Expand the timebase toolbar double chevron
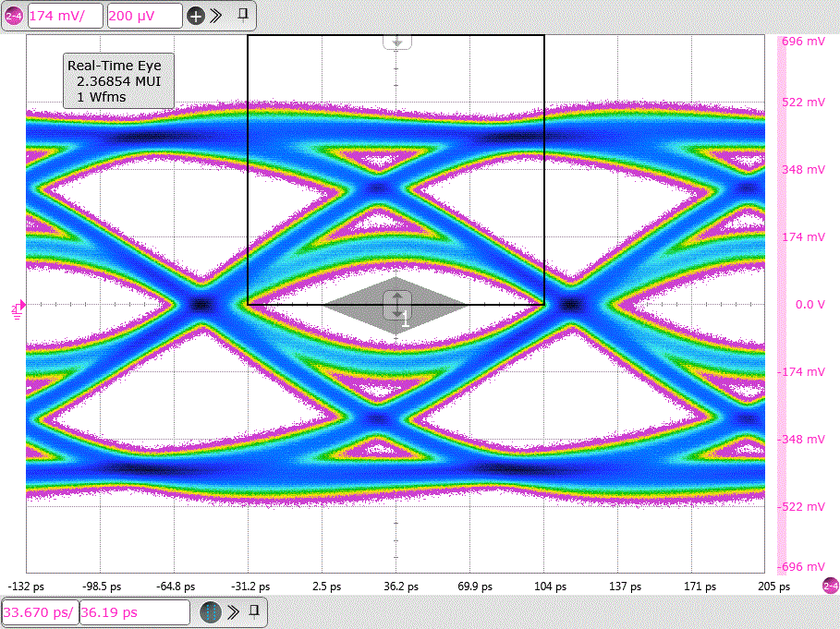This screenshot has width=840, height=629. click(233, 611)
